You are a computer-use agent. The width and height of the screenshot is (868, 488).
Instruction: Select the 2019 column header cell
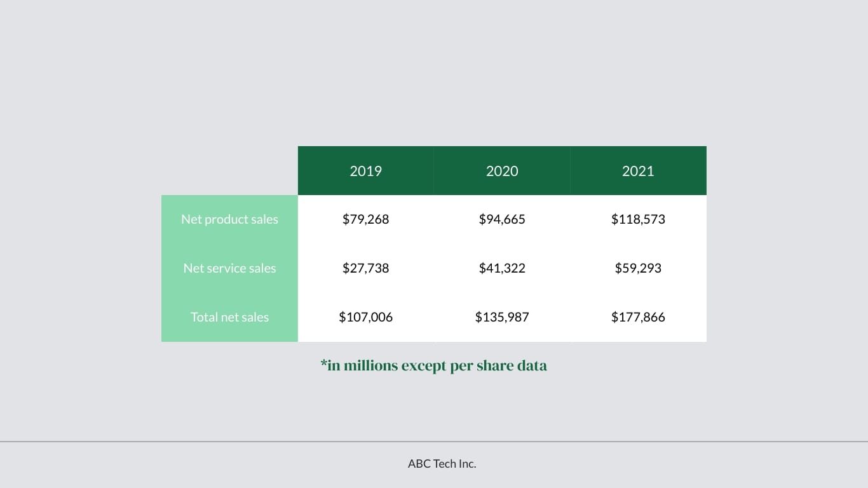(365, 170)
